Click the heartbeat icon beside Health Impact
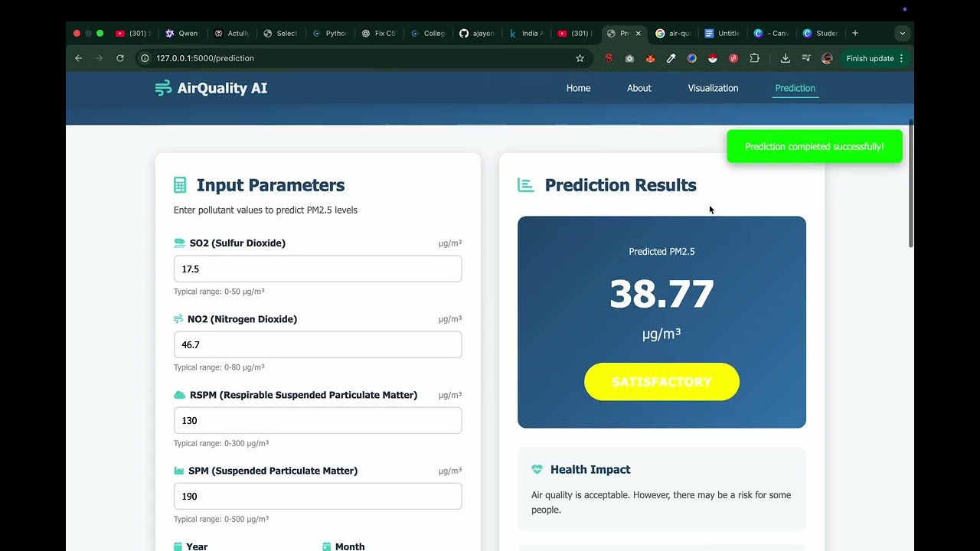The height and width of the screenshot is (551, 980). pyautogui.click(x=537, y=470)
